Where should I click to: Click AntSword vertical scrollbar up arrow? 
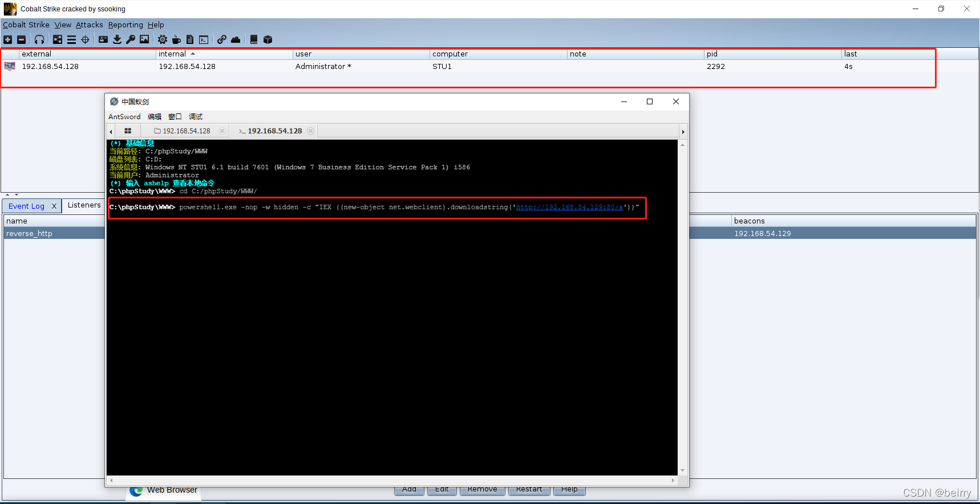click(682, 145)
